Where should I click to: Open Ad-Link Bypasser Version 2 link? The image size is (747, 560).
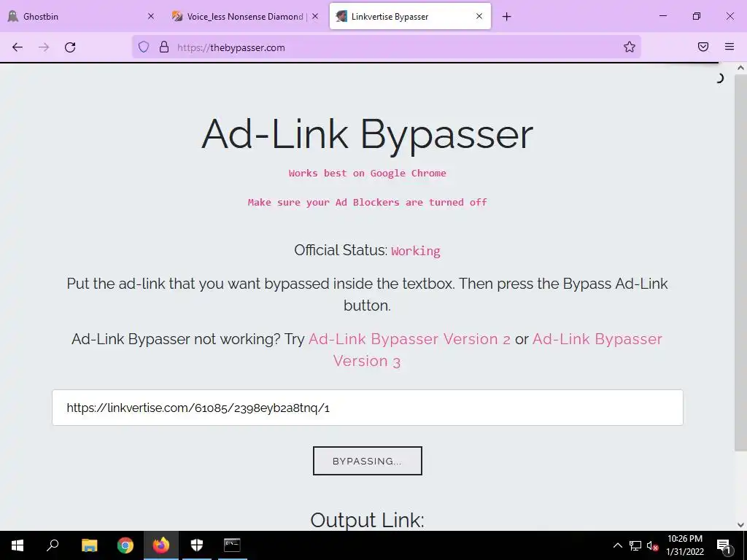pos(409,339)
